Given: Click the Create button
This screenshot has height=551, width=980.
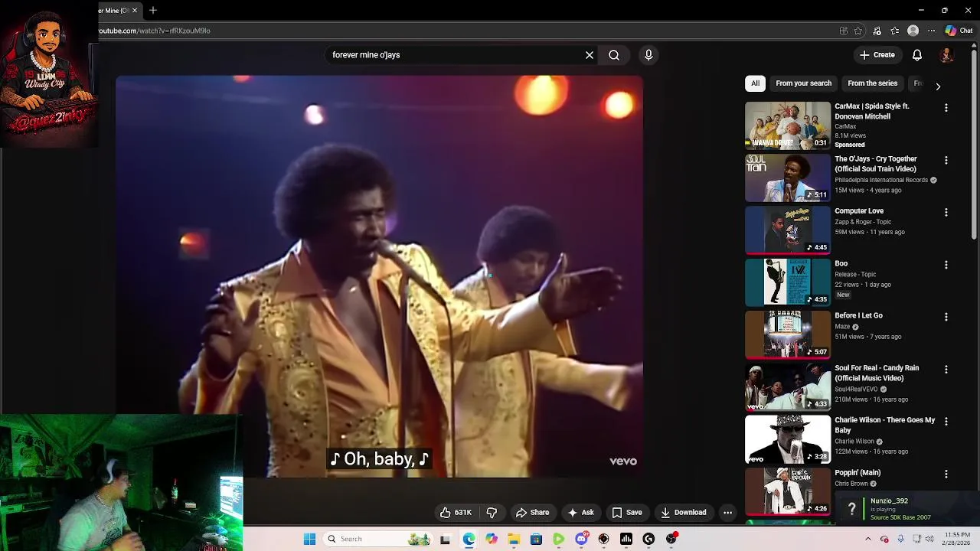Looking at the screenshot, I should tap(877, 55).
